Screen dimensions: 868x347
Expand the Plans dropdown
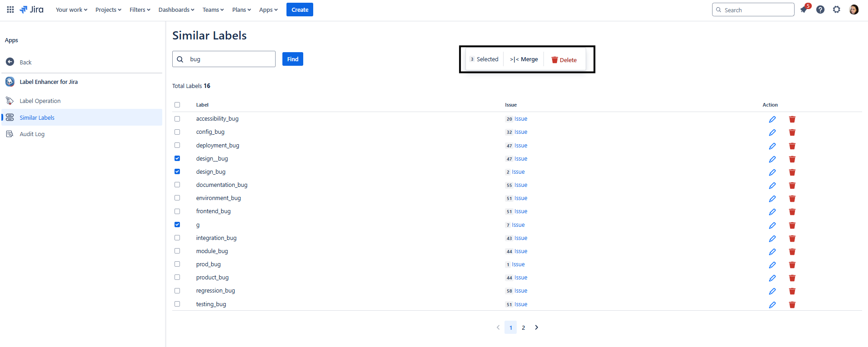tap(242, 10)
